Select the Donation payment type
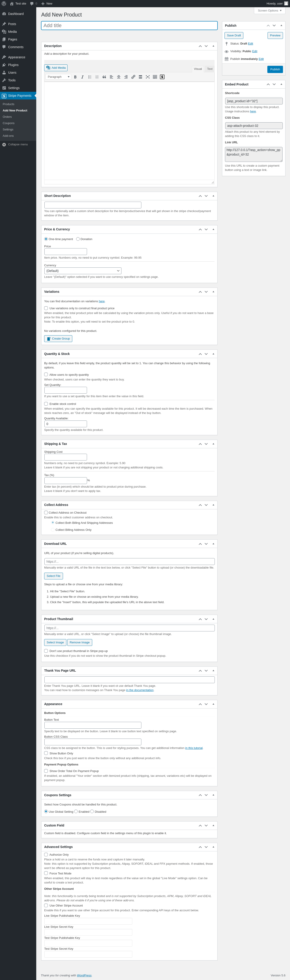Screen dimensions: 290x980 click(78, 239)
